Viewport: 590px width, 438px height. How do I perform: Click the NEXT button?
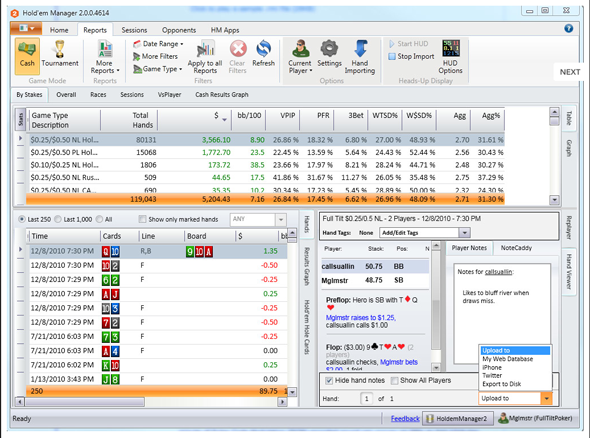(x=570, y=72)
